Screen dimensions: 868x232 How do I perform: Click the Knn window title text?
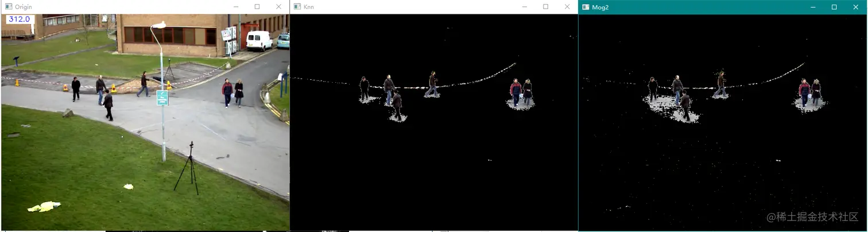pyautogui.click(x=309, y=7)
